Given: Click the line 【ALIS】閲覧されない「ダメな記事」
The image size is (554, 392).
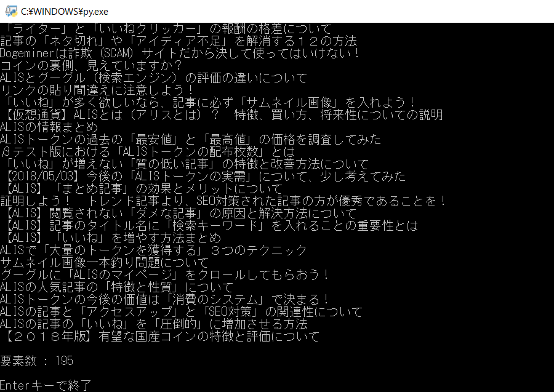Looking at the screenshot, I should (x=181, y=214).
